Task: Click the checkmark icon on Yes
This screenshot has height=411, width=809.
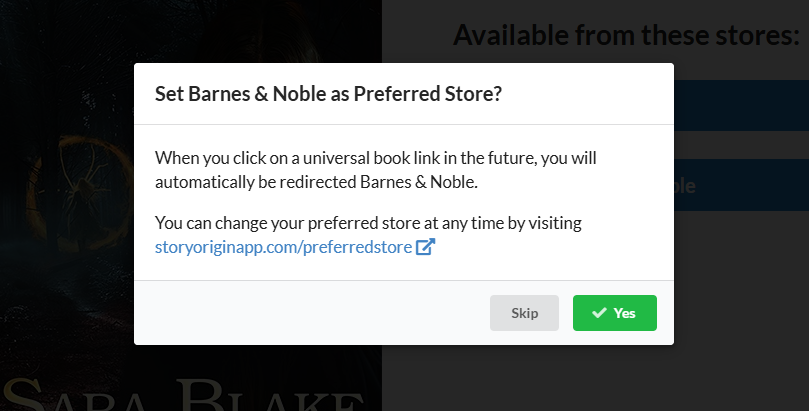Action: 599,313
